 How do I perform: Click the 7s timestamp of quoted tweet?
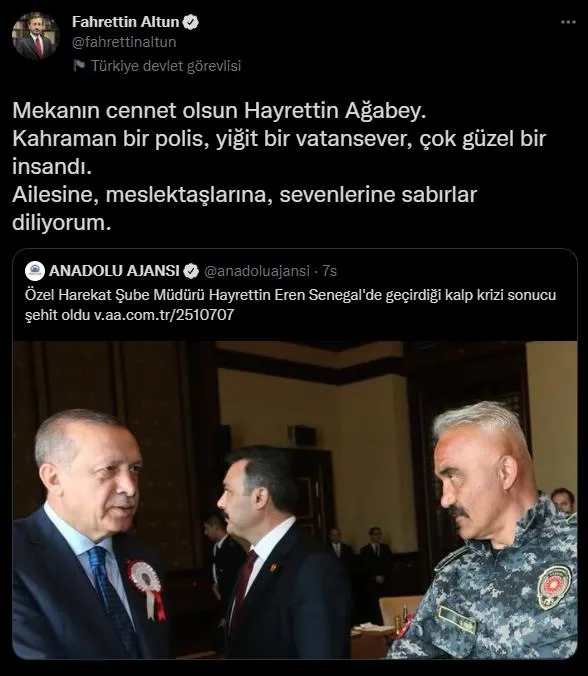pyautogui.click(x=329, y=271)
